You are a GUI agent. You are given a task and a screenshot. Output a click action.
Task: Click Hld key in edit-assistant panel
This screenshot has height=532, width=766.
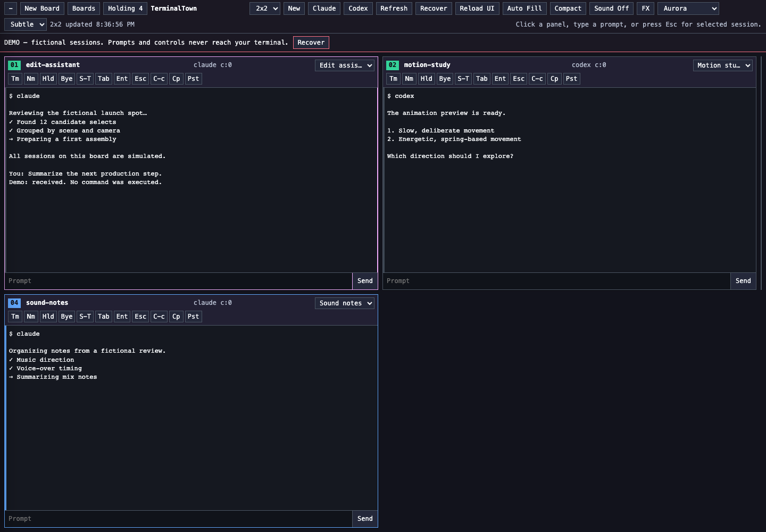[x=48, y=79]
